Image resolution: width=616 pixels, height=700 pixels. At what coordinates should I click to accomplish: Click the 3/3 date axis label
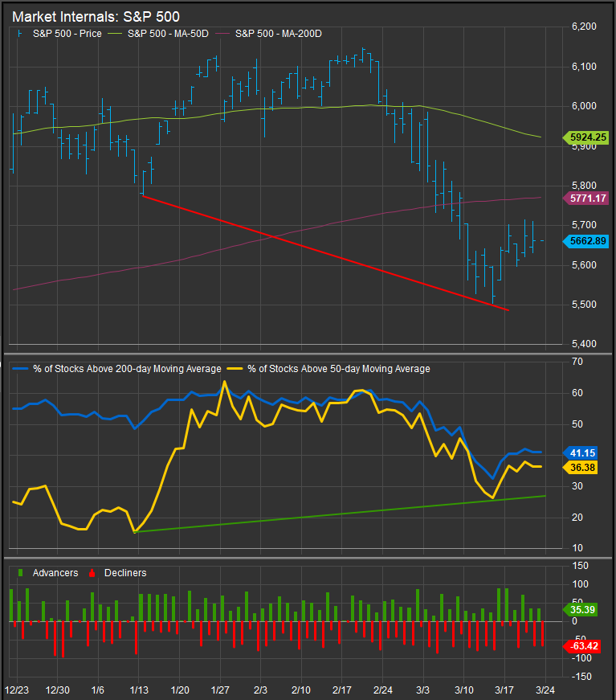click(x=423, y=690)
